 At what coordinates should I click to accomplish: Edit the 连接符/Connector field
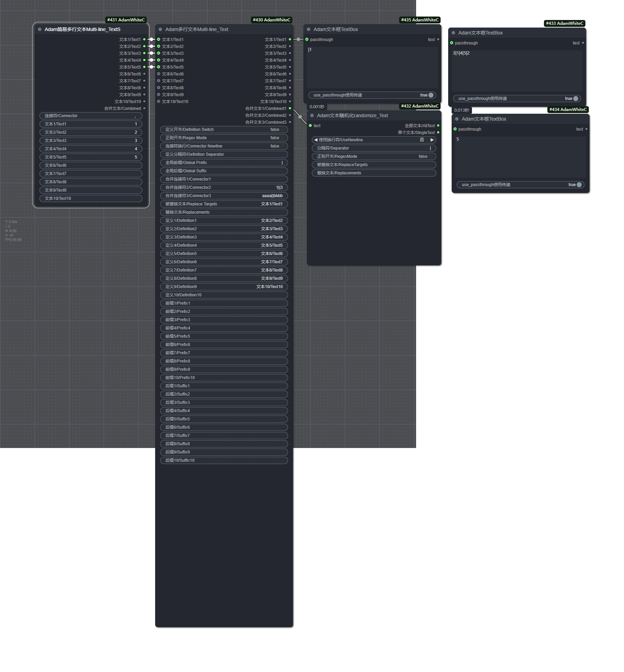(x=91, y=116)
